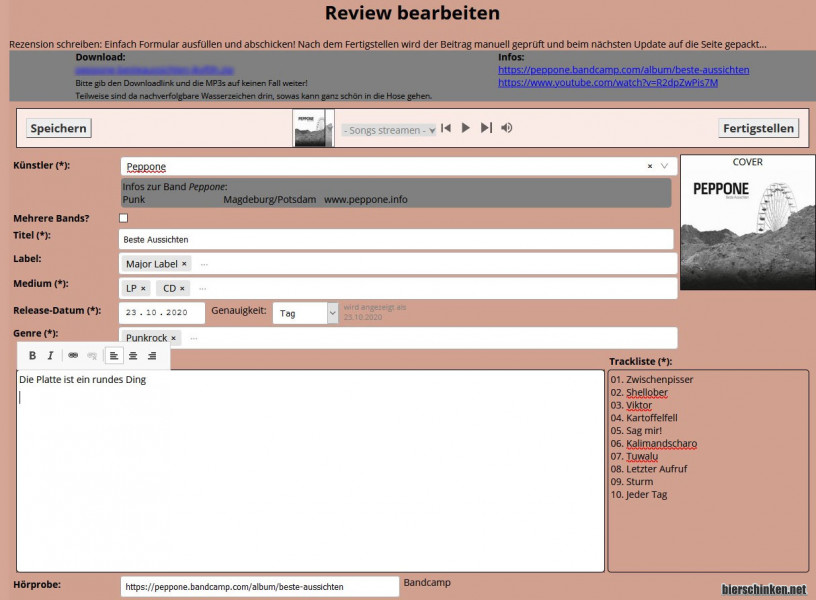Click track 07. Tuwalu
Image resolution: width=816 pixels, height=600 pixels.
pos(634,456)
